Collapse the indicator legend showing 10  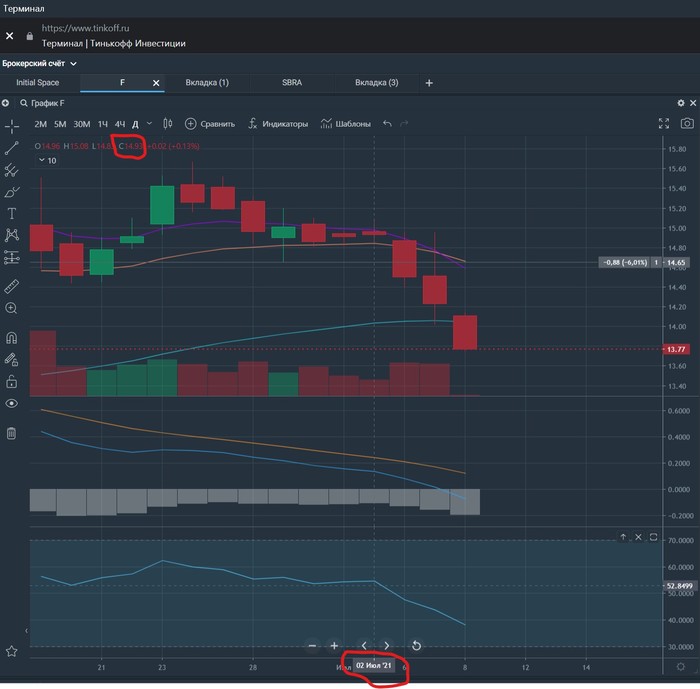pyautogui.click(x=41, y=160)
